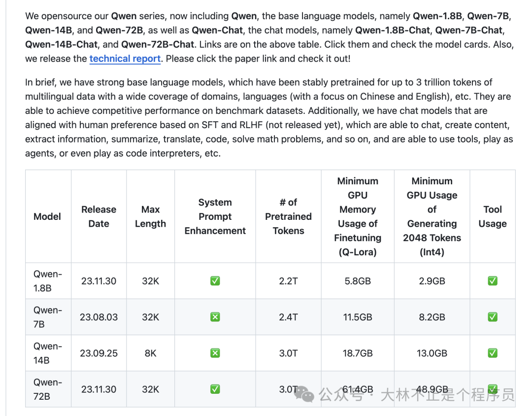Viewport: 532px width, 416px height.
Task: Click the Tool Usage checkmark in Qwen-7B row
Action: [x=493, y=317]
